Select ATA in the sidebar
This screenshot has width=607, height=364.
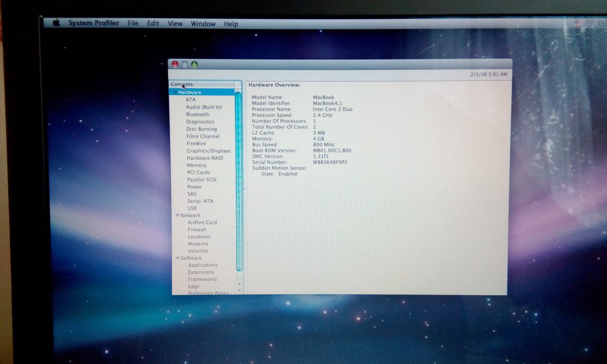click(191, 100)
